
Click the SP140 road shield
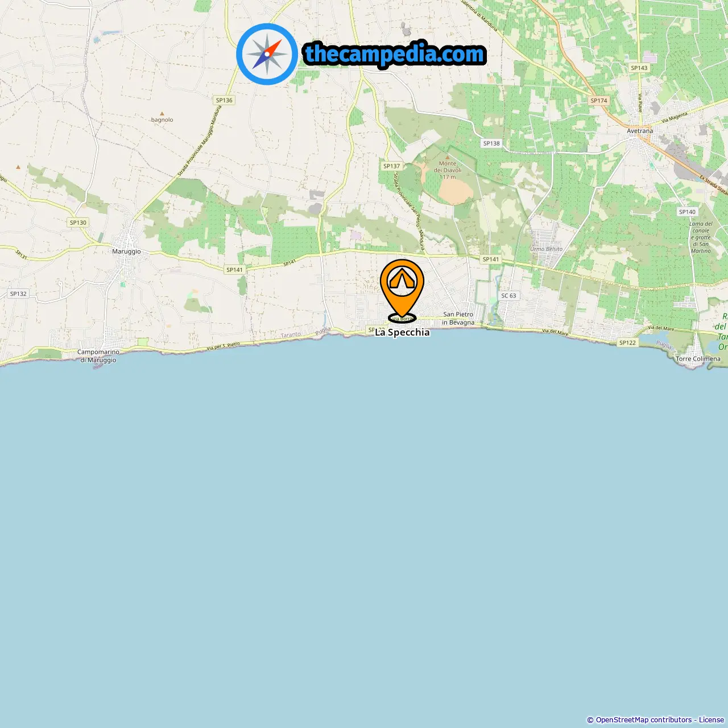coord(687,212)
